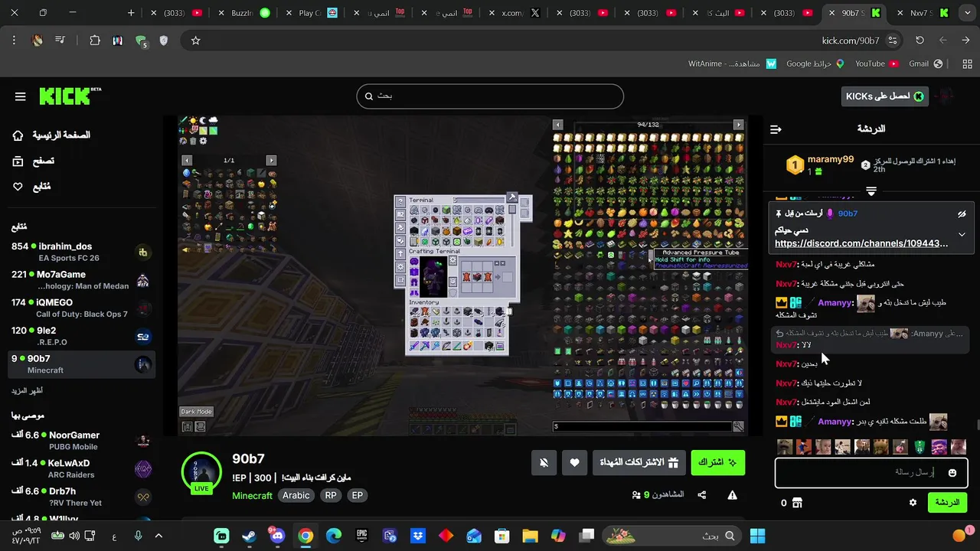Open the Google Maps bookmark
The height and width of the screenshot is (551, 980).
pyautogui.click(x=815, y=64)
